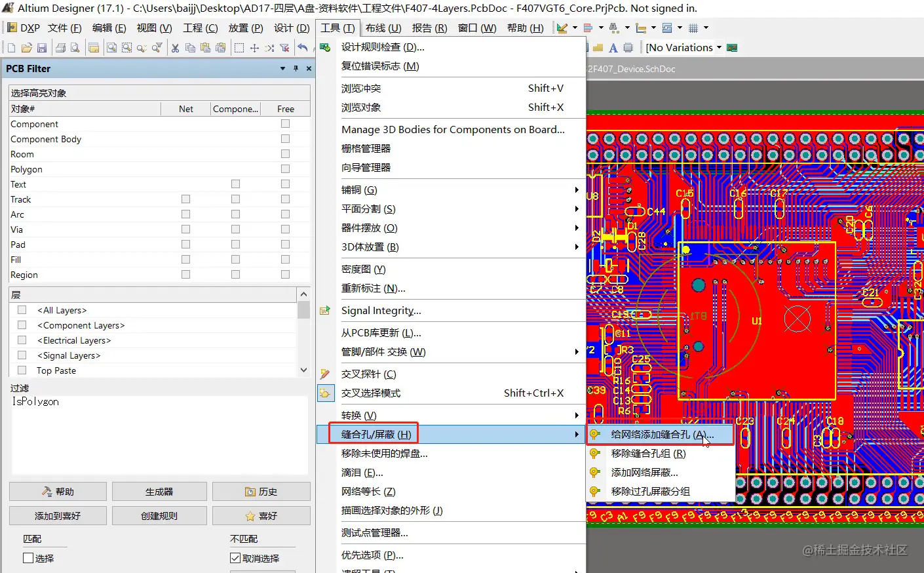Viewport: 924px width, 573px height.
Task: Click the Copy icon in toolbar
Action: pos(190,48)
